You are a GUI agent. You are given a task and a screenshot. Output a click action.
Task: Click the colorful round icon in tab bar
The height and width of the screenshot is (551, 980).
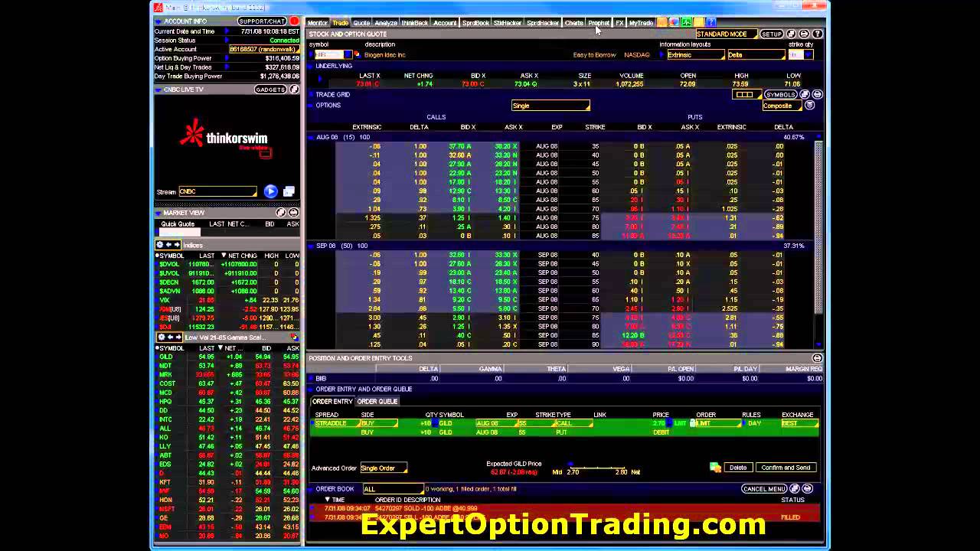click(674, 23)
